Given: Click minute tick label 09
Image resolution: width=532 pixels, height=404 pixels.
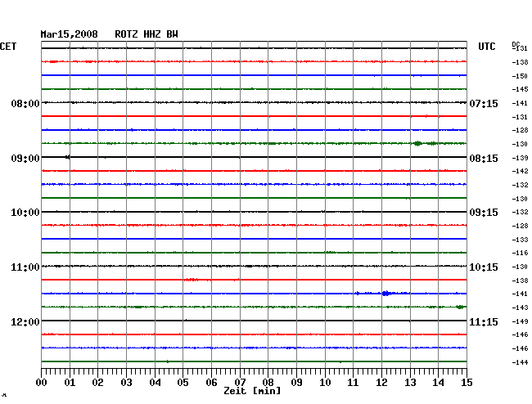Looking at the screenshot, I should [296, 383].
